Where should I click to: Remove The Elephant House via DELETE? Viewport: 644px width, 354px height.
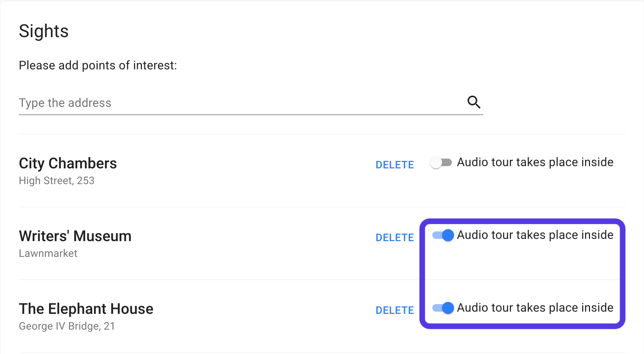point(394,310)
